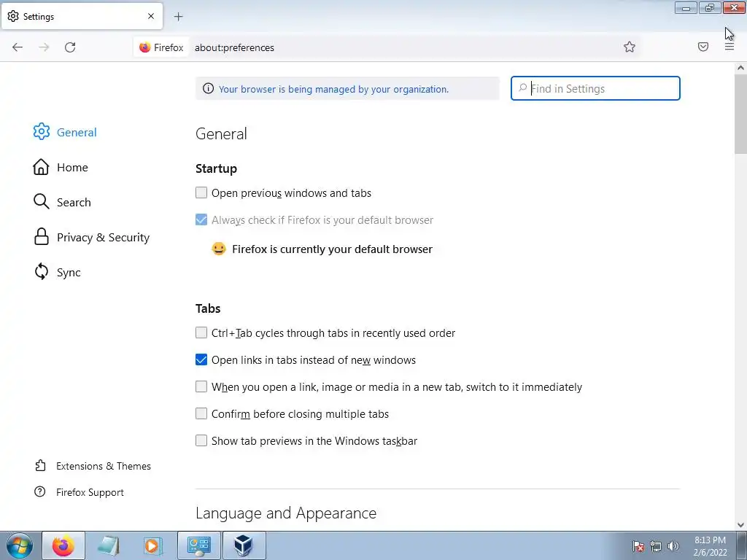
Task: Click the network tray icon
Action: point(656,546)
